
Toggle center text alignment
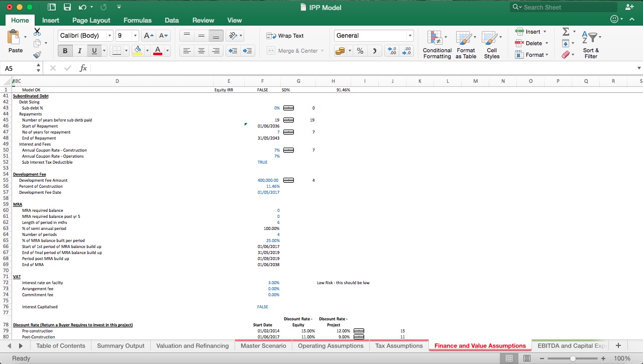tap(201, 50)
